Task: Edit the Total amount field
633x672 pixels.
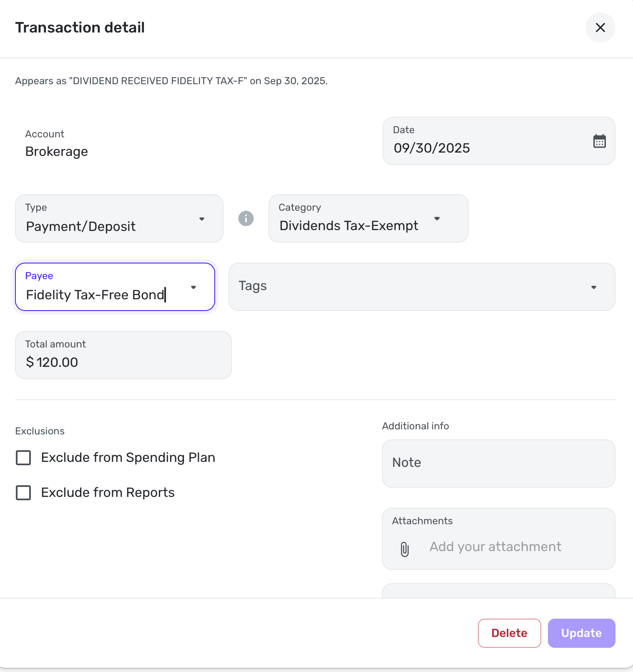Action: (x=123, y=361)
